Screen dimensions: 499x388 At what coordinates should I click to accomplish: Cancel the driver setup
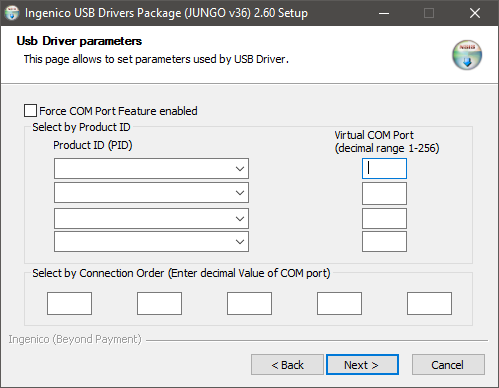448,365
